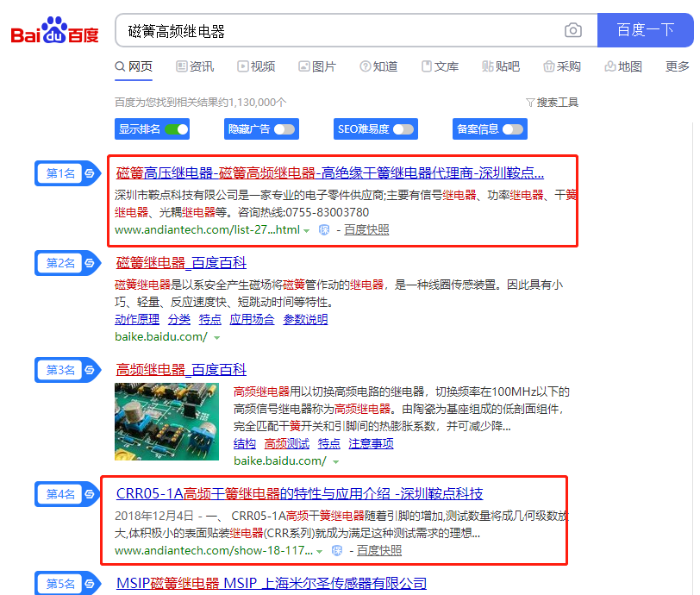Image resolution: width=700 pixels, height=595 pixels.
Task: Click the 第1名 rank label
Action: click(x=60, y=173)
